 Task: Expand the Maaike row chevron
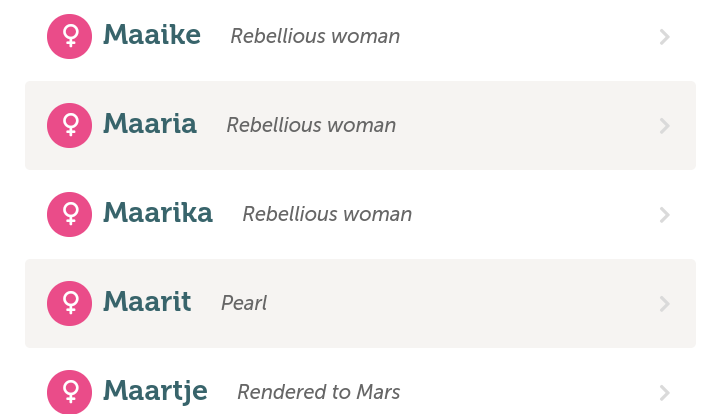tap(665, 37)
